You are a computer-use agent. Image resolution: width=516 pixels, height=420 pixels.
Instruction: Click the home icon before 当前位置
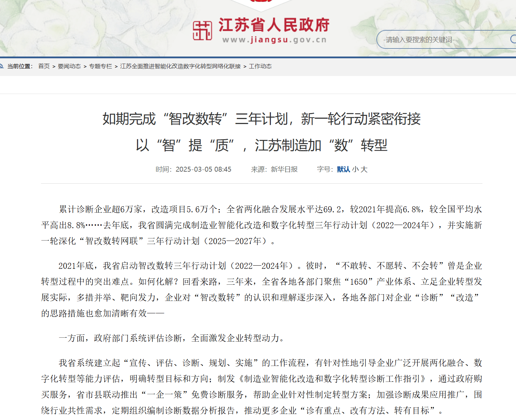[2, 66]
